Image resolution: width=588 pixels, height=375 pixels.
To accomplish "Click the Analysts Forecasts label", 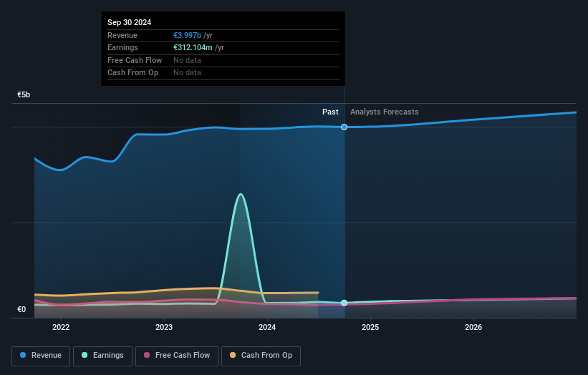I will point(385,112).
